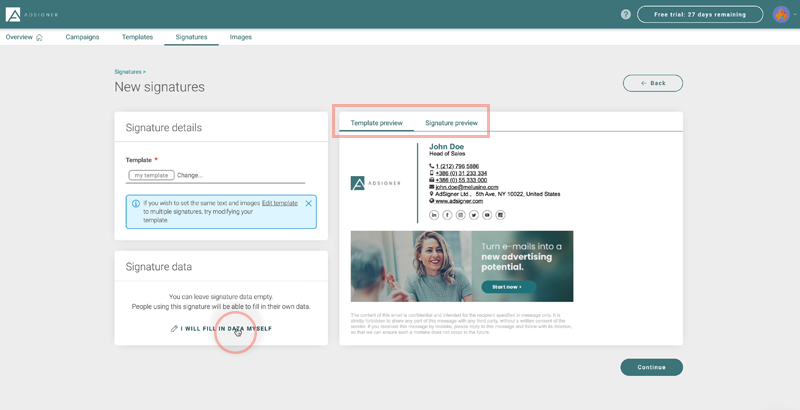Open the Images tab
The height and width of the screenshot is (410, 800).
point(240,37)
